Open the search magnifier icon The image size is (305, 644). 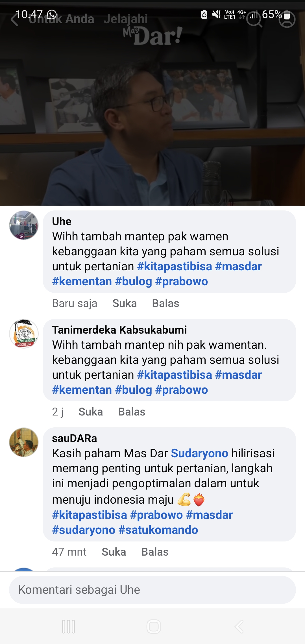click(x=254, y=19)
